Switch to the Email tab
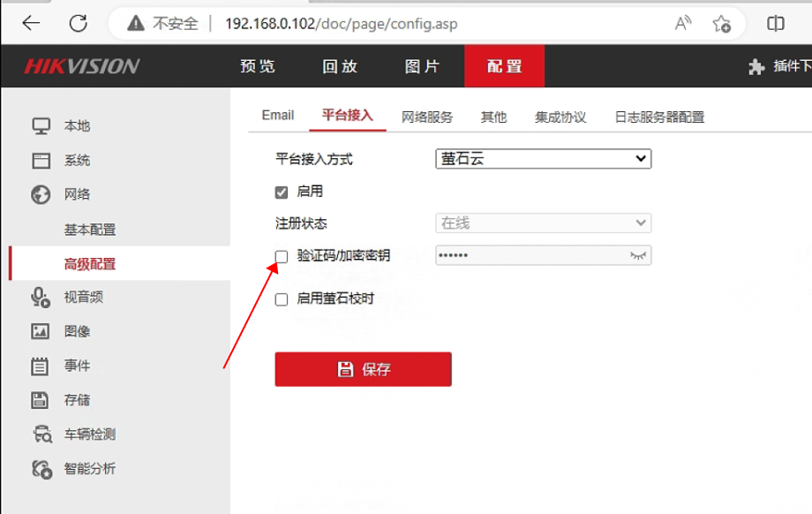The height and width of the screenshot is (514, 812). coord(277,115)
